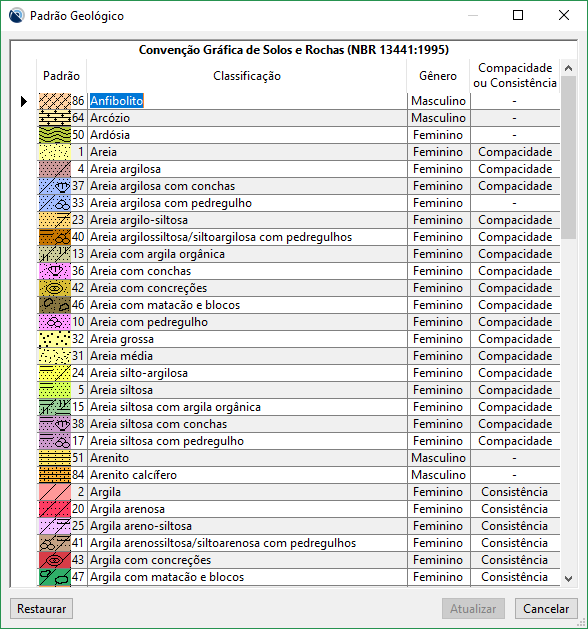
Task: Select the Areia siltosa com conchas pattern icon
Action: coord(55,424)
